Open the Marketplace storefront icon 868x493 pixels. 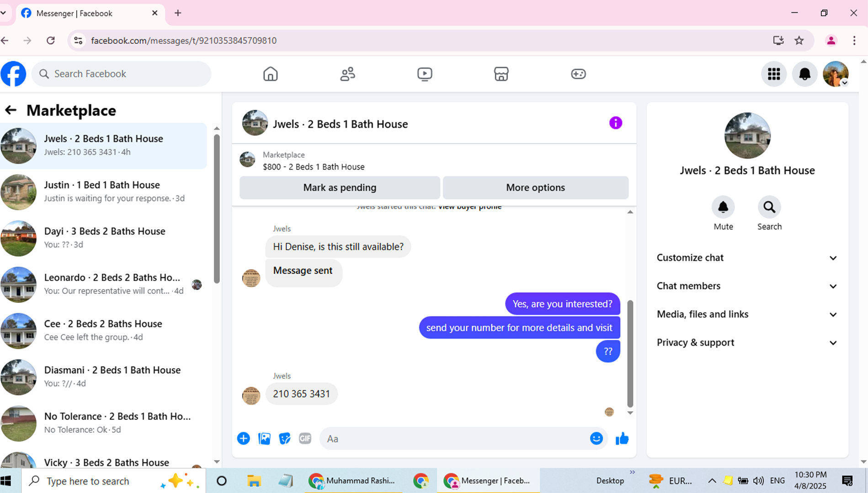click(501, 74)
